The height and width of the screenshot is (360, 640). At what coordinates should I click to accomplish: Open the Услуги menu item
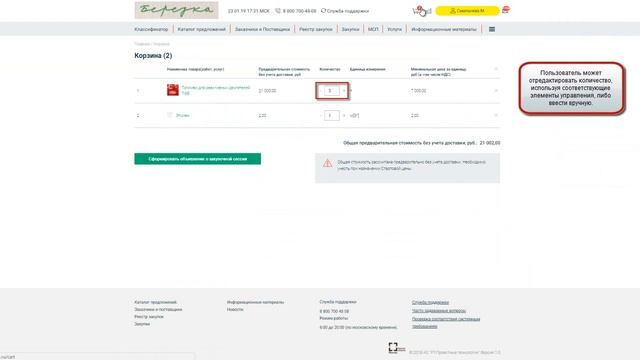point(394,29)
